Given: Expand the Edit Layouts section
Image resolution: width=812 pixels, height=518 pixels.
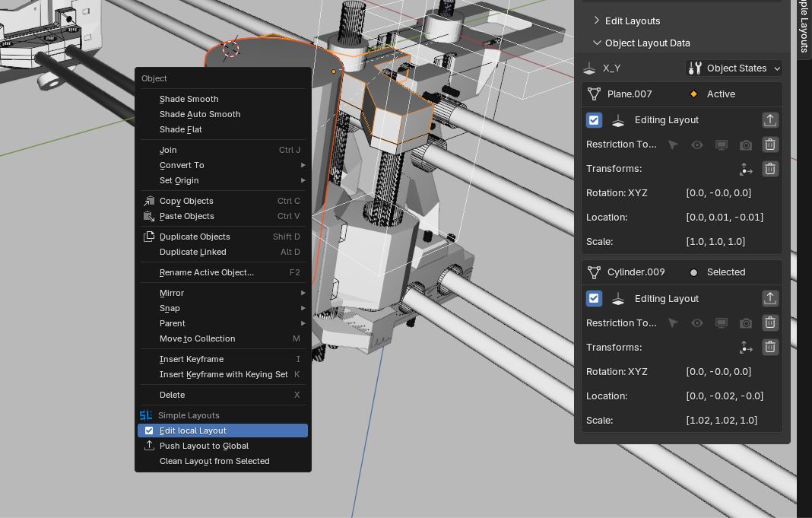Looking at the screenshot, I should [632, 21].
